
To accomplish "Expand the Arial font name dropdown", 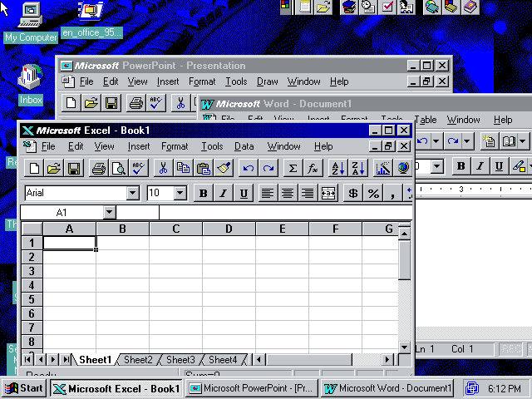I will pos(133,193).
